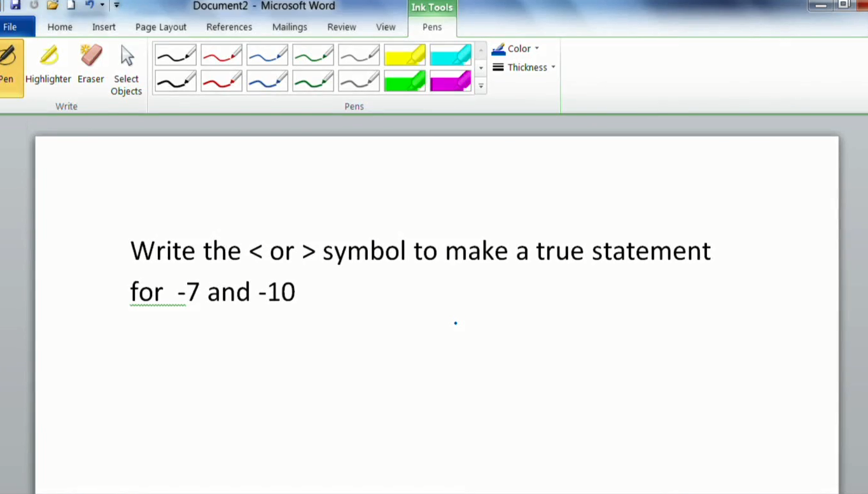Open the Review ribbon tab

point(341,27)
